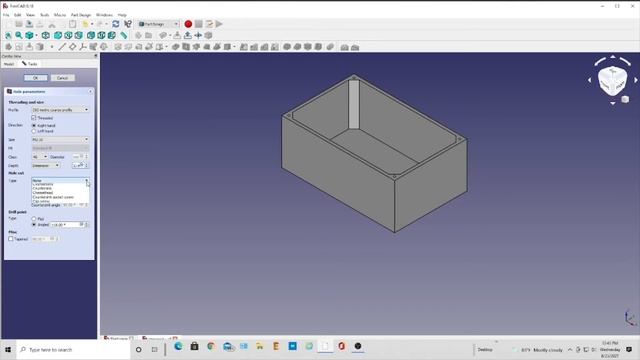This screenshot has height=360, width=640.
Task: Click the Save document toolbar icon
Action: point(29,24)
